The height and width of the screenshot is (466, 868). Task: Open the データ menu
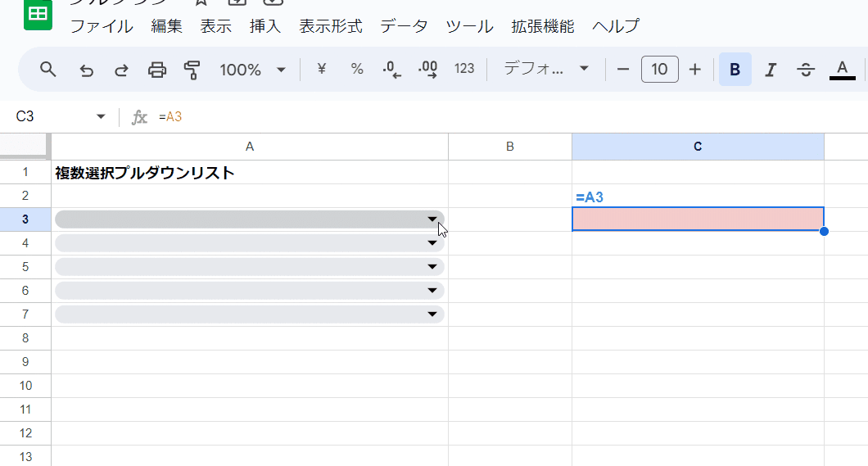pos(404,26)
